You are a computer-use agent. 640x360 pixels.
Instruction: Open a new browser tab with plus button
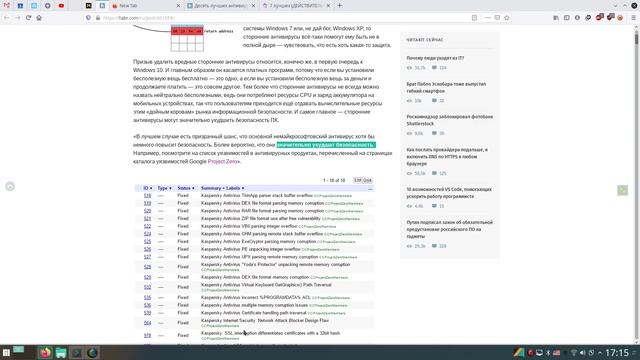(x=340, y=6)
